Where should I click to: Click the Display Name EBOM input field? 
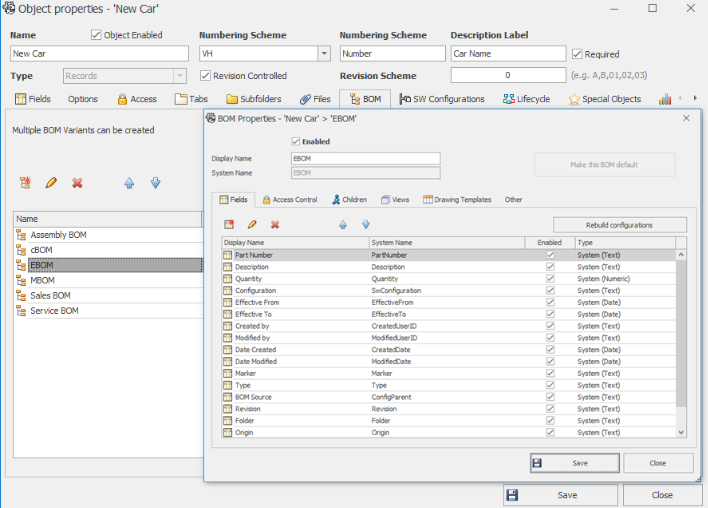click(x=365, y=158)
